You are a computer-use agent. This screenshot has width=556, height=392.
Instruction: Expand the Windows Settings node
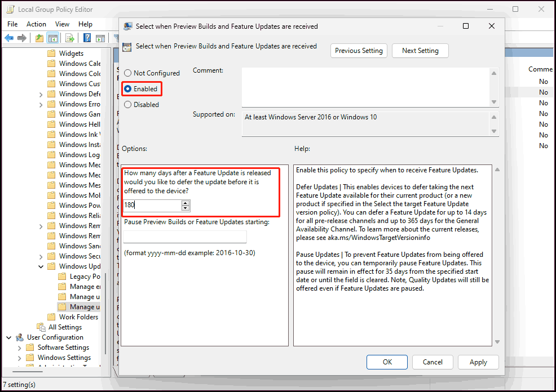[x=20, y=358]
